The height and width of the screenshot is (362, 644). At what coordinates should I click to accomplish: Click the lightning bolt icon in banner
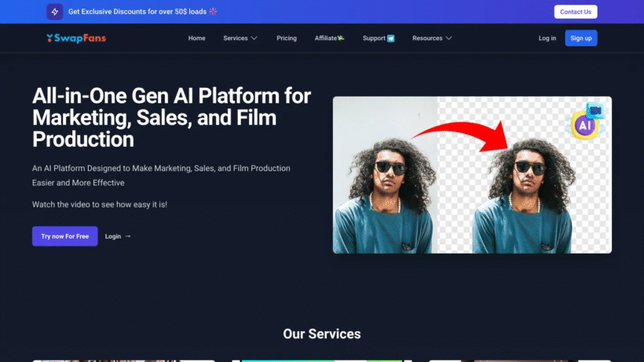pos(55,12)
